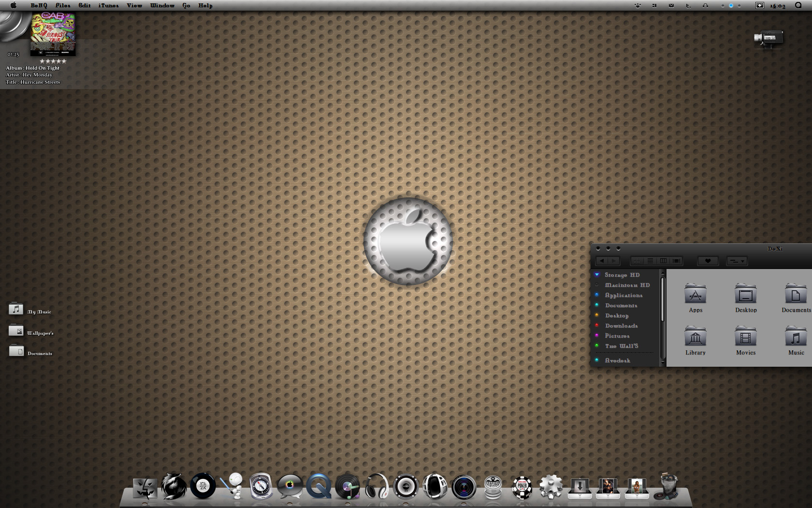
Task: Open the Help menu
Action: tap(205, 5)
